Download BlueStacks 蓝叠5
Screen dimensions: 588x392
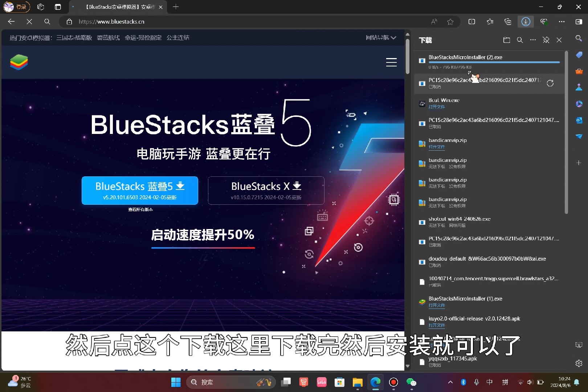140,191
